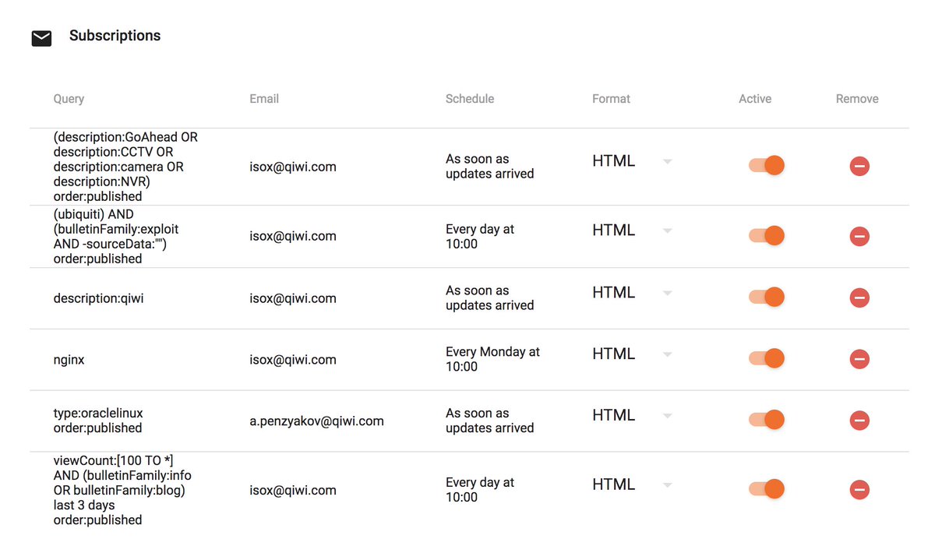Click the a.penzyakov@qiwi.com email
This screenshot has width=935, height=560.
point(316,421)
